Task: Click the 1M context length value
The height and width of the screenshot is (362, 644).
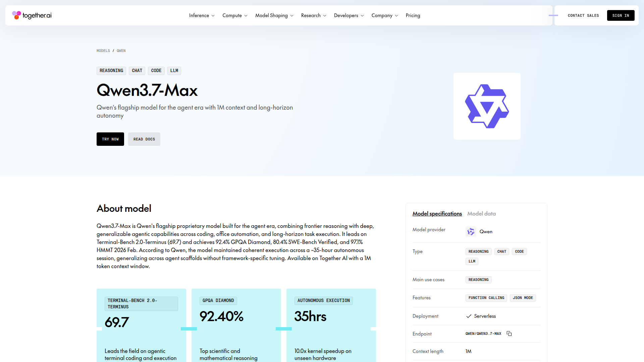Action: [x=469, y=351]
